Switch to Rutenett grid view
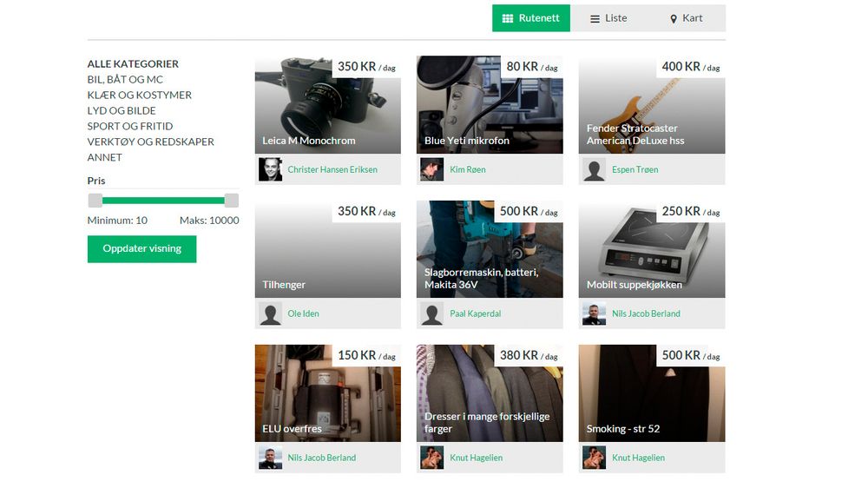Viewport: 868px width, 488px height. tap(531, 18)
